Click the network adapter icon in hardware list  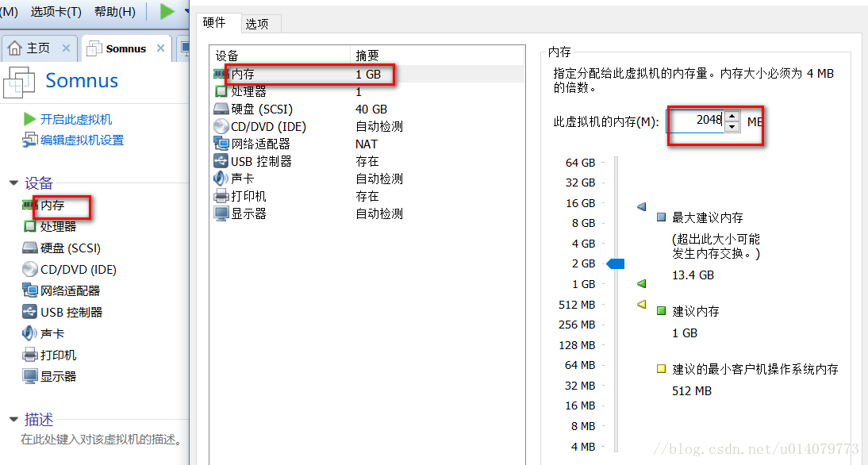coord(221,144)
